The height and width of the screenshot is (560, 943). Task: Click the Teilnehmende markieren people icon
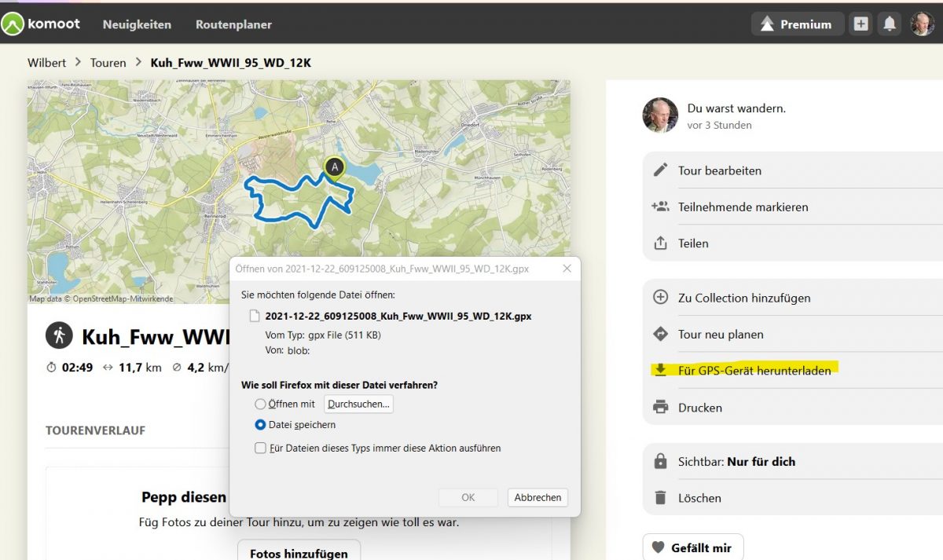660,207
